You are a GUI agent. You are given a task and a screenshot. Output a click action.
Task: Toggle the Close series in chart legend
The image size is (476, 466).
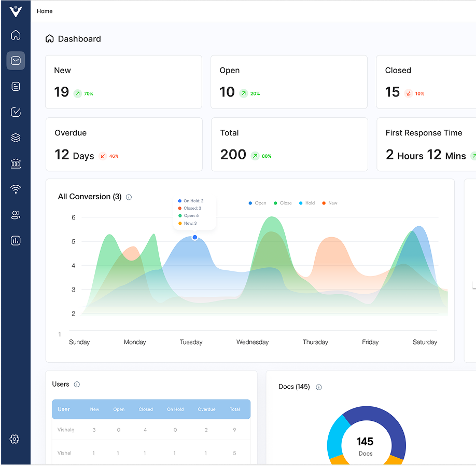click(x=283, y=203)
